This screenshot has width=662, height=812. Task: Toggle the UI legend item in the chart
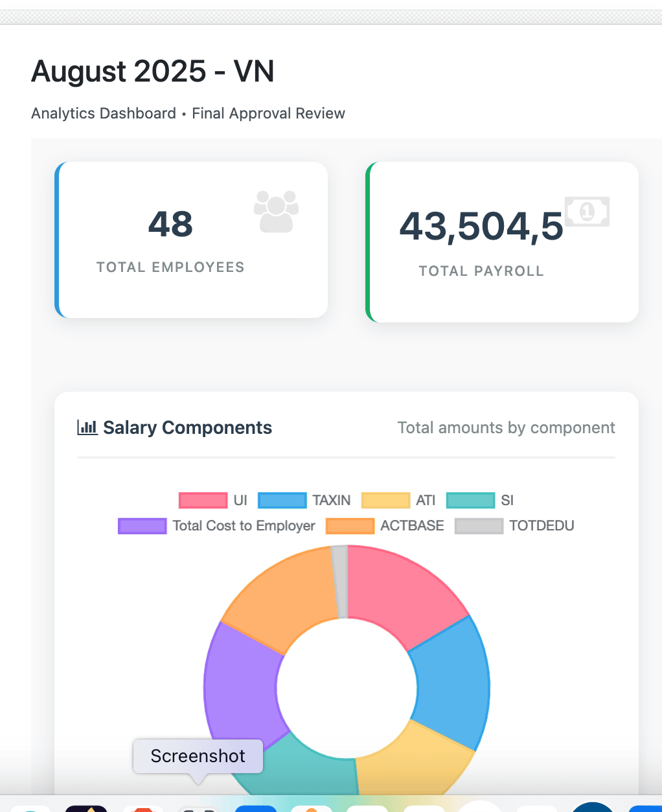213,501
